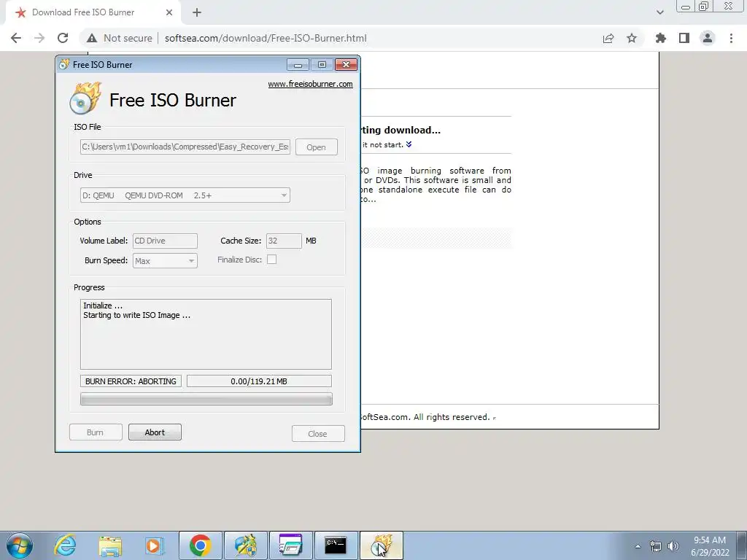Screen dimensions: 747x560
Task: Click the blue double-chevron after 'it not start.'
Action: [409, 144]
